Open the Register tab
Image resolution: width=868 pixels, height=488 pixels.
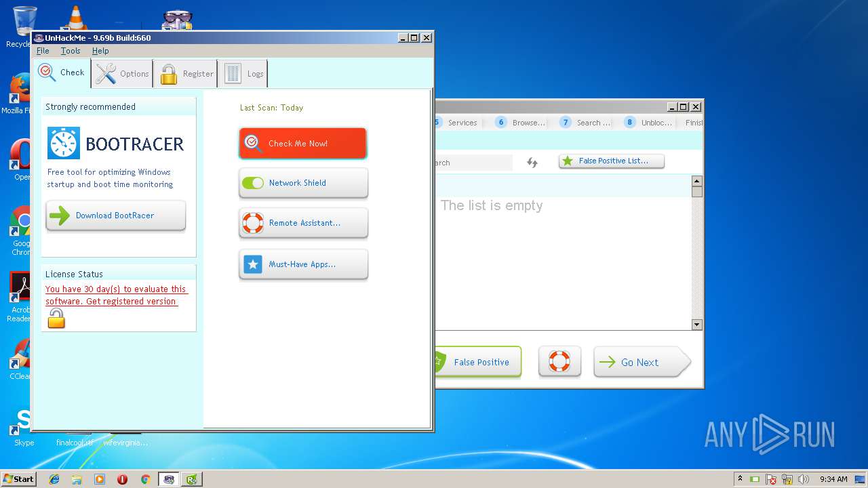(x=186, y=73)
